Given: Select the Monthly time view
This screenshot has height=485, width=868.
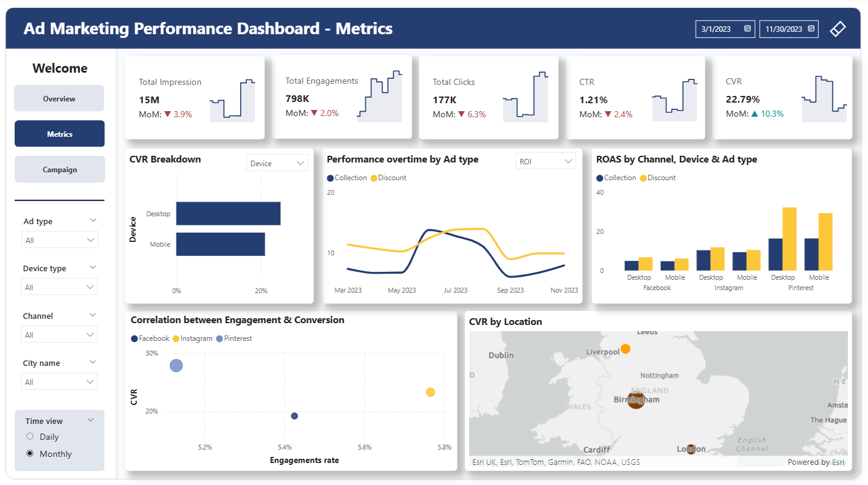Looking at the screenshot, I should (30, 454).
